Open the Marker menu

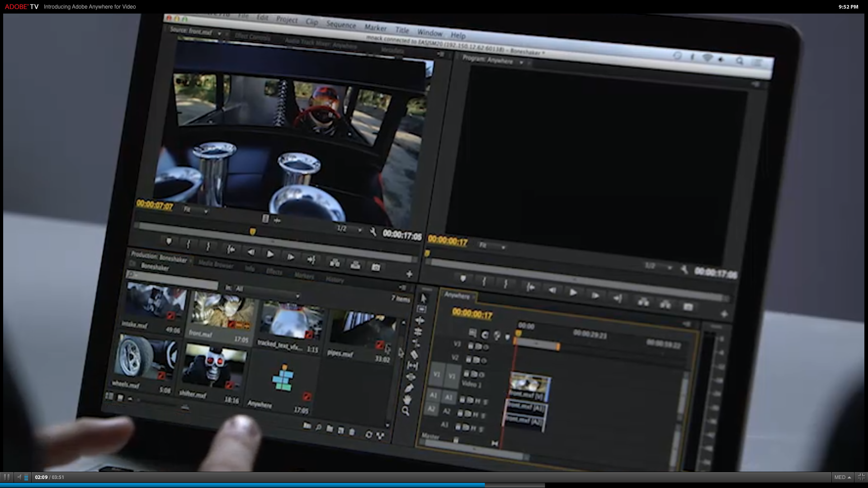point(376,28)
